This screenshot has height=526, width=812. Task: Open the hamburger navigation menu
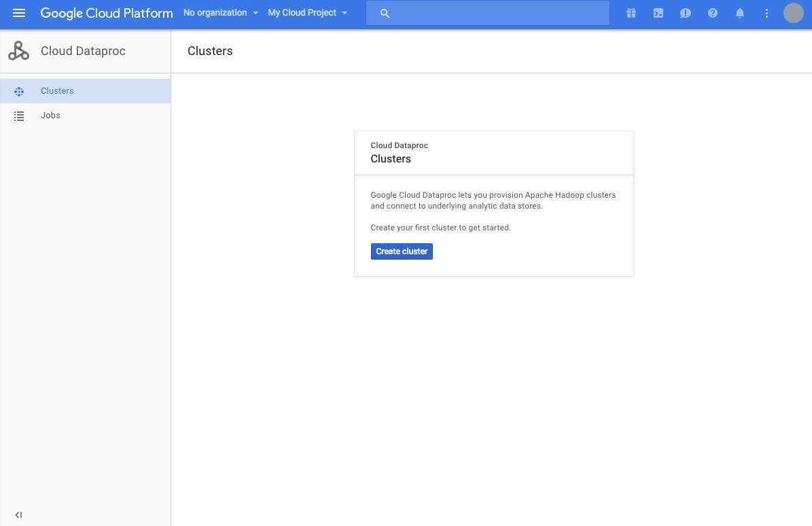click(18, 13)
